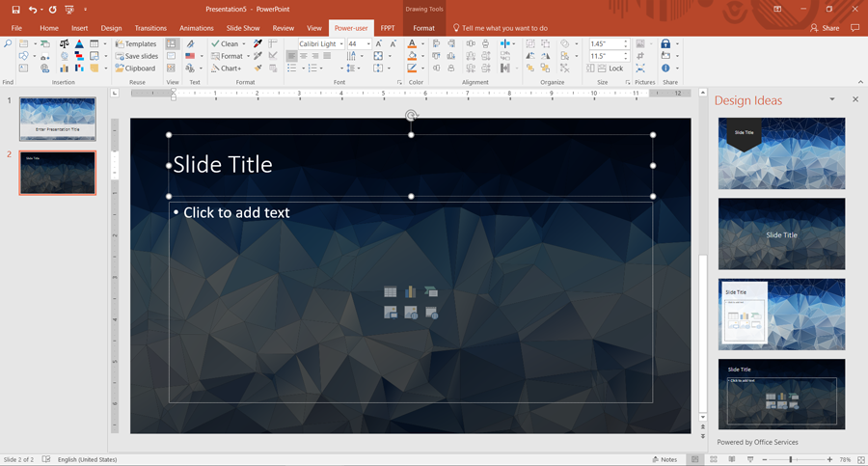Click the Slide Sorter view icon
This screenshot has height=466, width=868.
point(713,459)
